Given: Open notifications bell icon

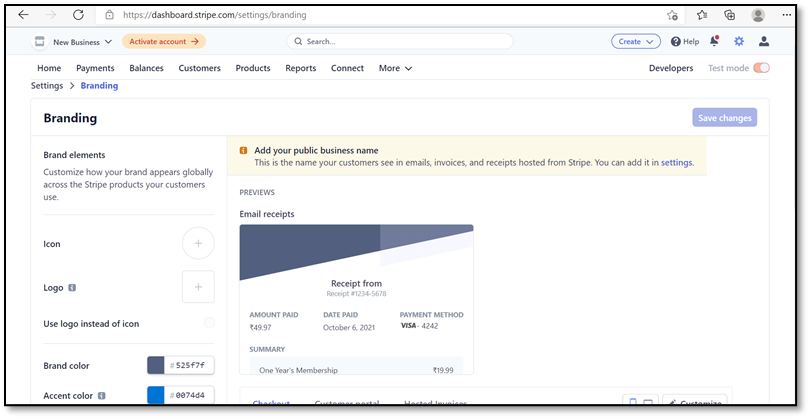Looking at the screenshot, I should (x=714, y=41).
